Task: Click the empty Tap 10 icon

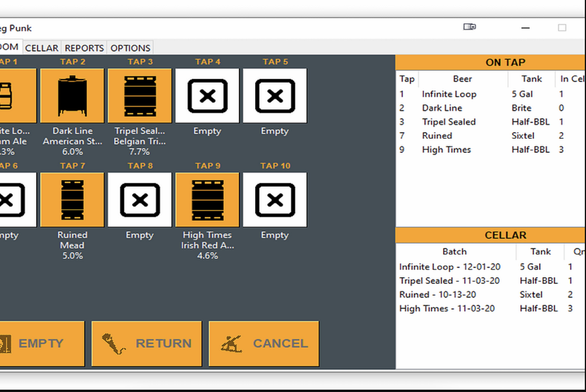Action: pos(275,199)
